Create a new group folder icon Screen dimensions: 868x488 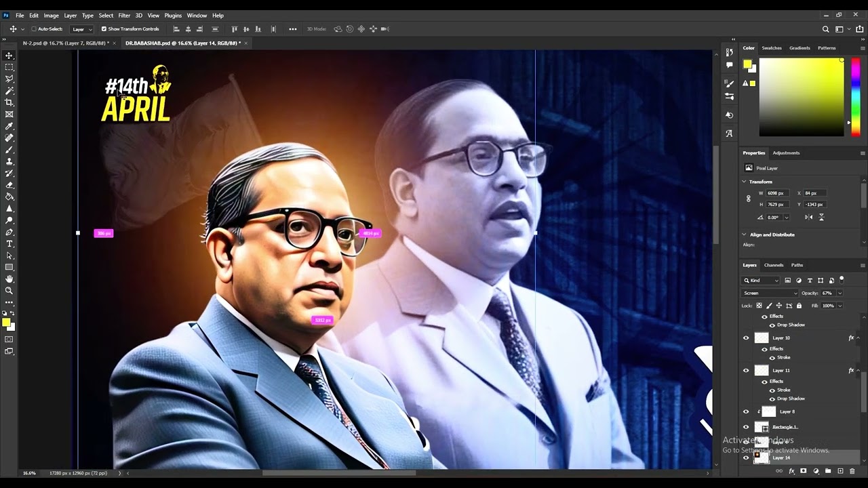pyautogui.click(x=828, y=471)
